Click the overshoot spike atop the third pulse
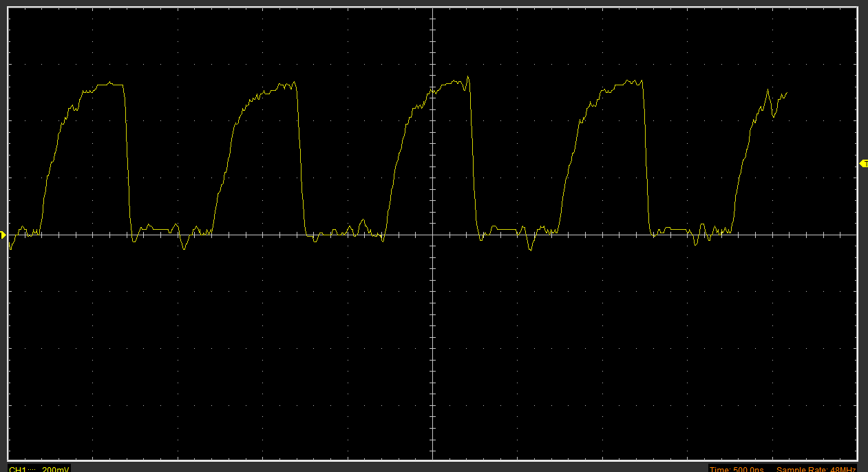Viewport: 868px width, 472px height. [468, 77]
